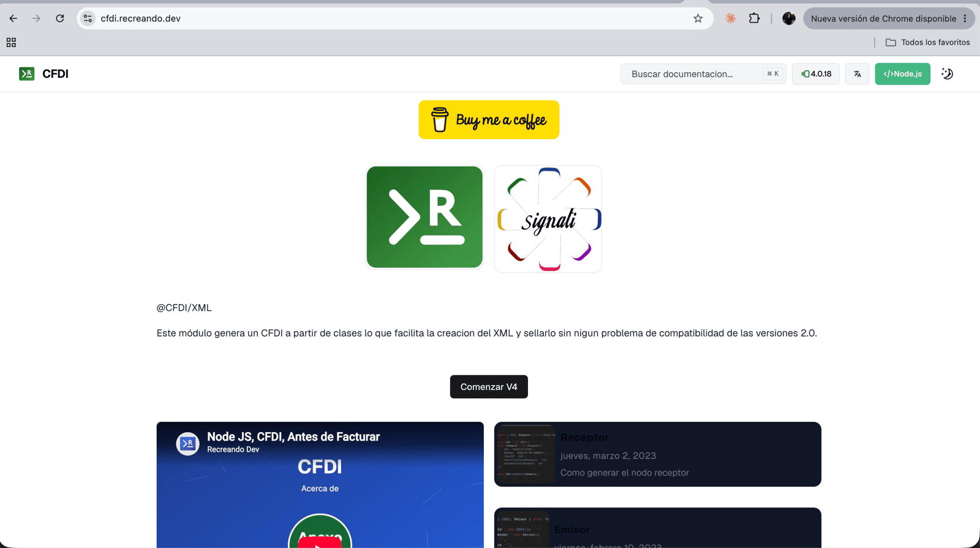Click the CFDI site title
Viewport: 980px width, 548px height.
pos(55,74)
